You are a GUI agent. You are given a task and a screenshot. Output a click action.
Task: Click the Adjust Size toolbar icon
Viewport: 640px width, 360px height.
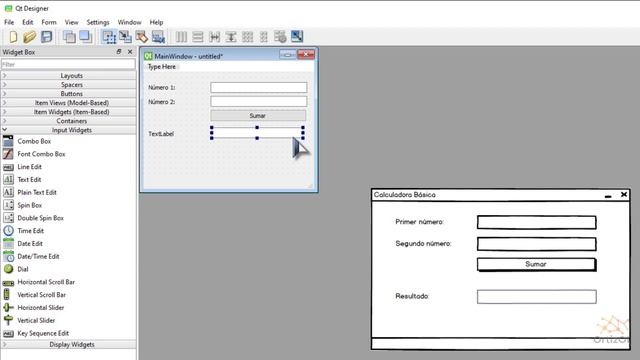coord(297,37)
